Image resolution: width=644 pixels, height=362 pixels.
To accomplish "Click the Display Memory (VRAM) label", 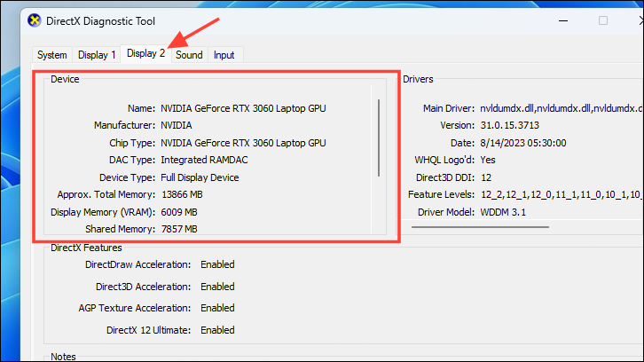I will pyautogui.click(x=103, y=212).
